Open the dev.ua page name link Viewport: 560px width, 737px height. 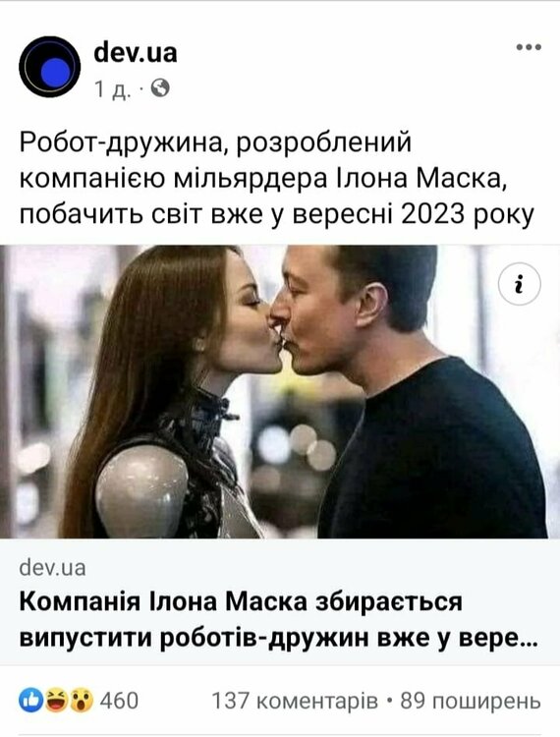[x=136, y=52]
